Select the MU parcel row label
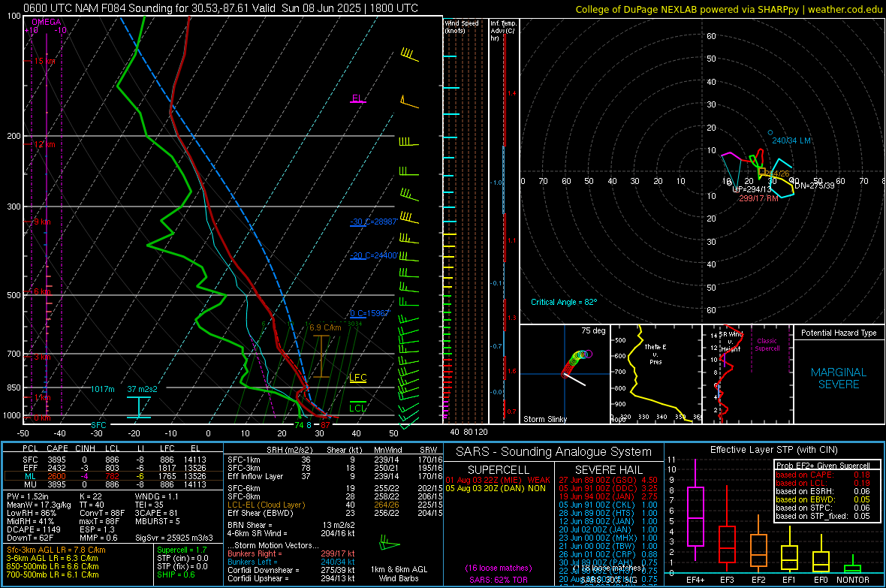This screenshot has height=588, width=886. tap(30, 484)
